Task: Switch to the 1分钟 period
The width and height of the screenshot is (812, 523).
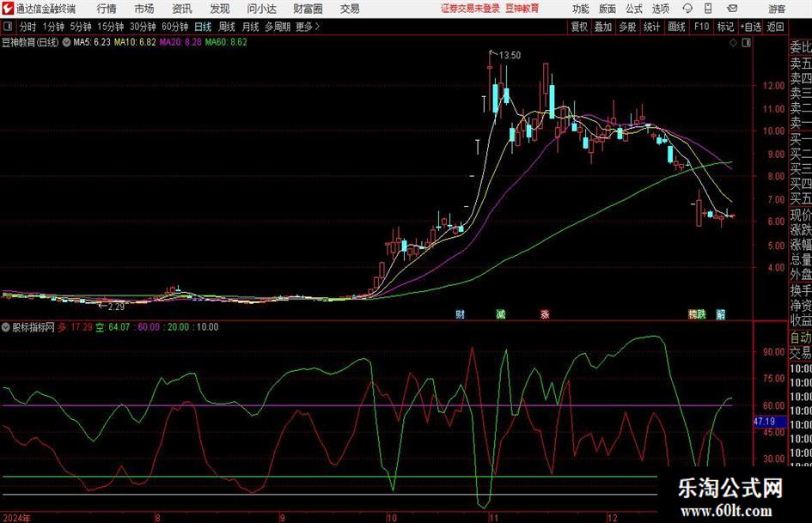Action: tap(53, 27)
